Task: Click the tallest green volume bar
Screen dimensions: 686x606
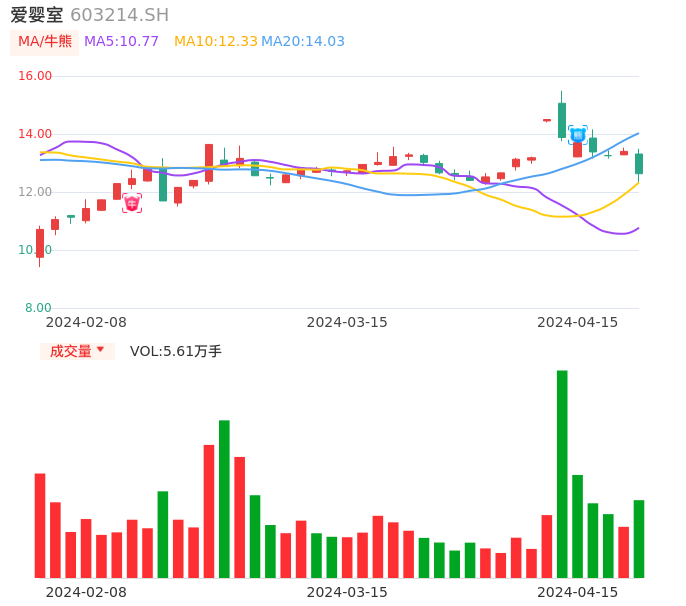Action: click(562, 473)
